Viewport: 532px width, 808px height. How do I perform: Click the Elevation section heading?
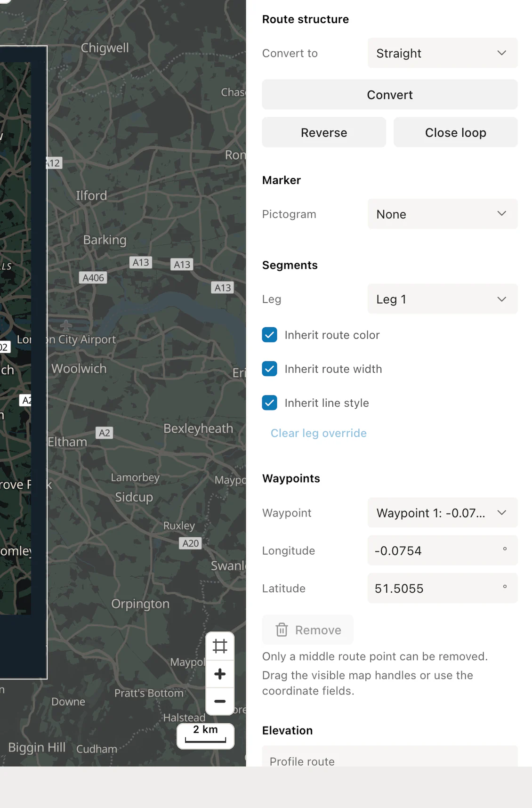[x=287, y=730]
